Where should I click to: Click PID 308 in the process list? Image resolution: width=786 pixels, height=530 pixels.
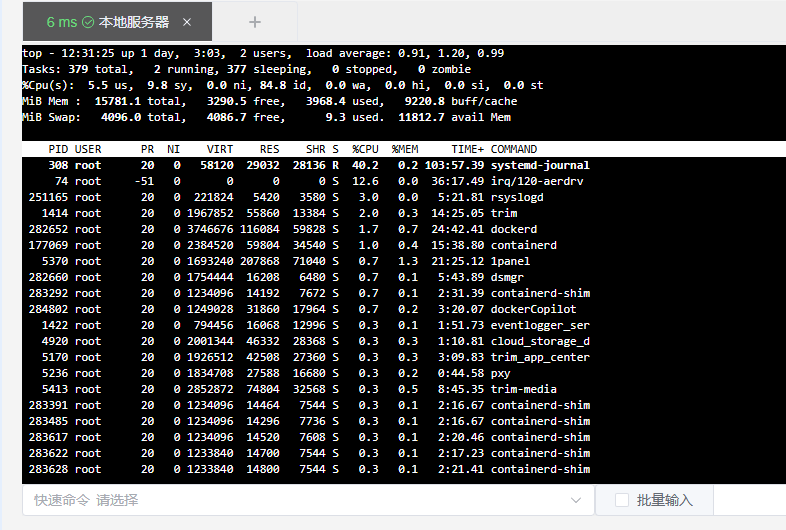click(58, 165)
